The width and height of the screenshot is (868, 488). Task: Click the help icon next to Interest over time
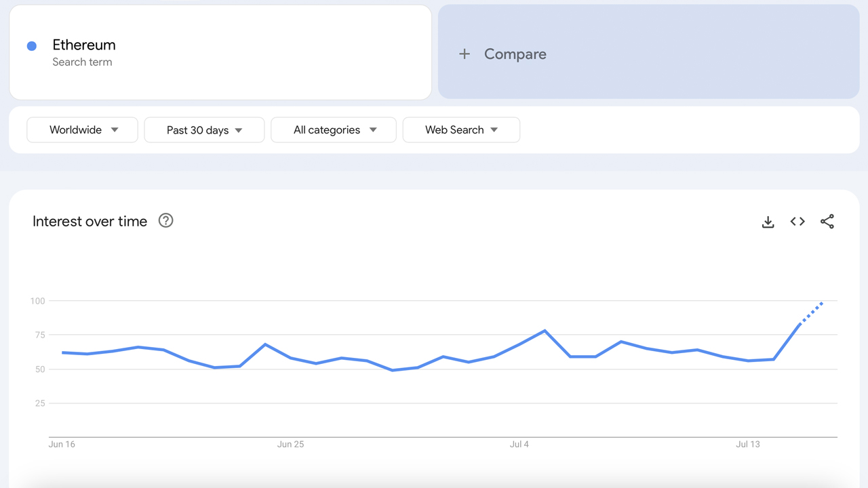pos(165,220)
